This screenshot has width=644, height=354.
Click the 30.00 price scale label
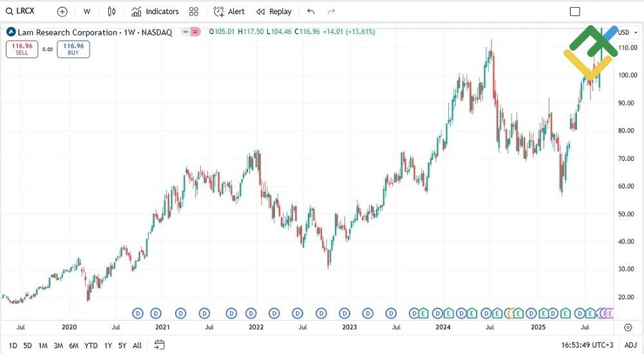click(627, 269)
